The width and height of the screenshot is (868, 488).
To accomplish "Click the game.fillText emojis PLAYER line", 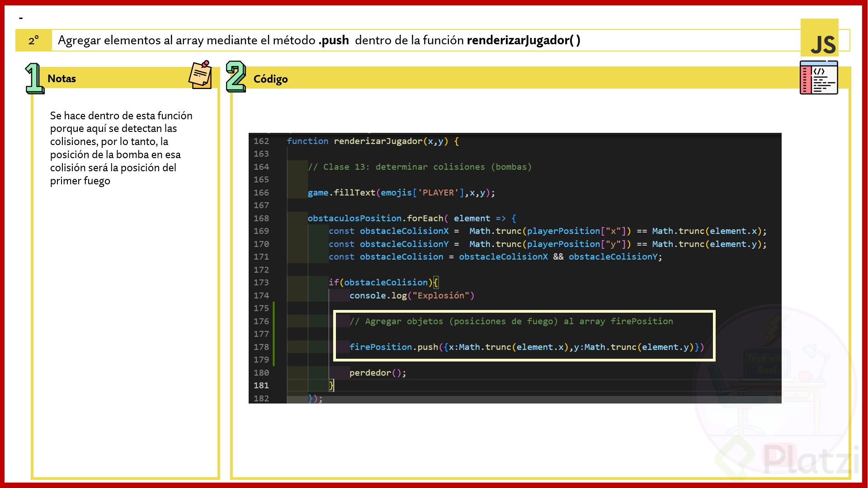I will (x=401, y=192).
